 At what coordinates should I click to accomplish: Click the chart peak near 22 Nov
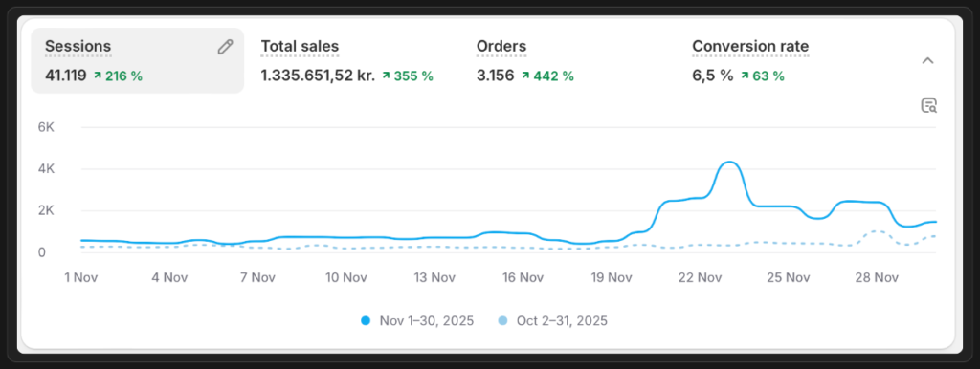pyautogui.click(x=728, y=163)
